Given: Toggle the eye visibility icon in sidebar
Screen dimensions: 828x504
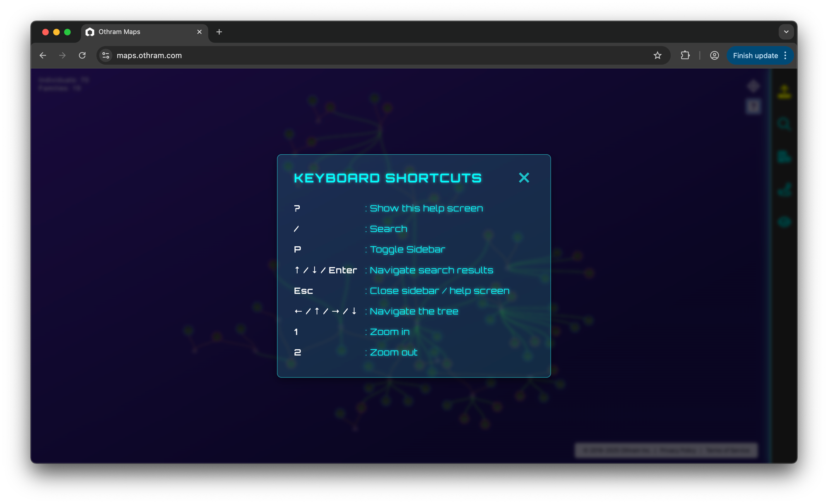Looking at the screenshot, I should pos(784,222).
